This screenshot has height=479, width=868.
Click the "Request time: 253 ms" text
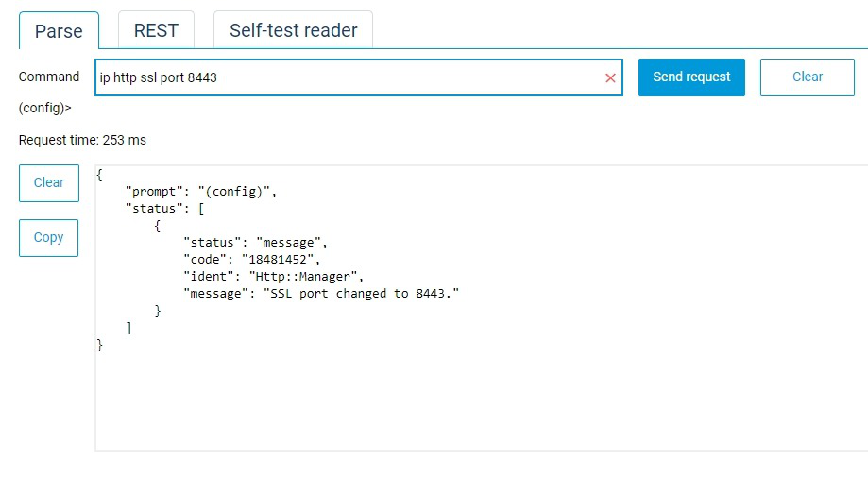click(82, 140)
